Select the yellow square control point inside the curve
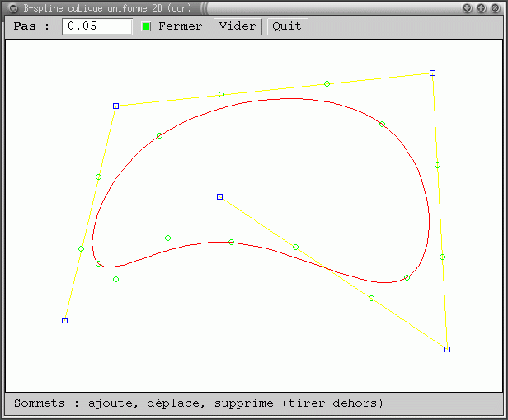Image resolution: width=508 pixels, height=420 pixels. click(219, 196)
